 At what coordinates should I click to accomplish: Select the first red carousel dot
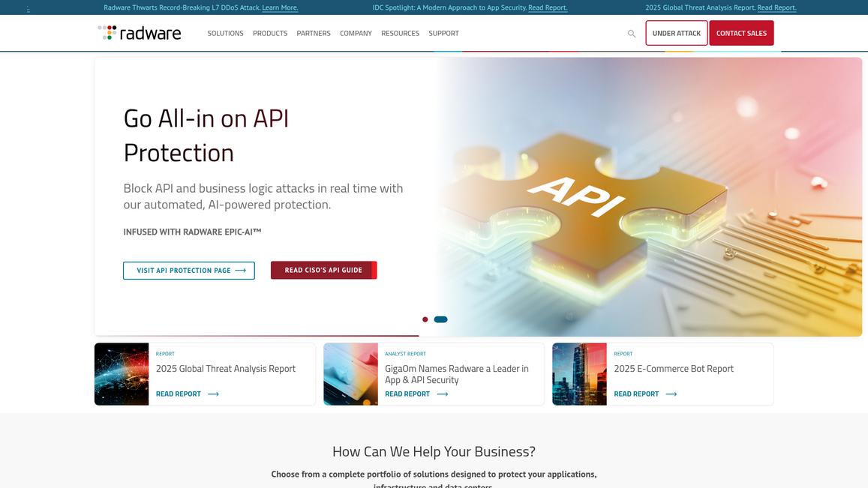[x=425, y=319]
